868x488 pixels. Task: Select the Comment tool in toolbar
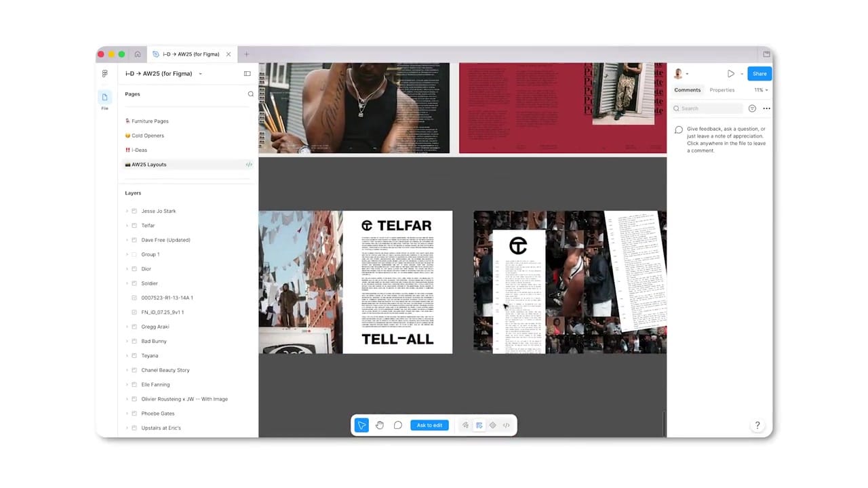[398, 425]
